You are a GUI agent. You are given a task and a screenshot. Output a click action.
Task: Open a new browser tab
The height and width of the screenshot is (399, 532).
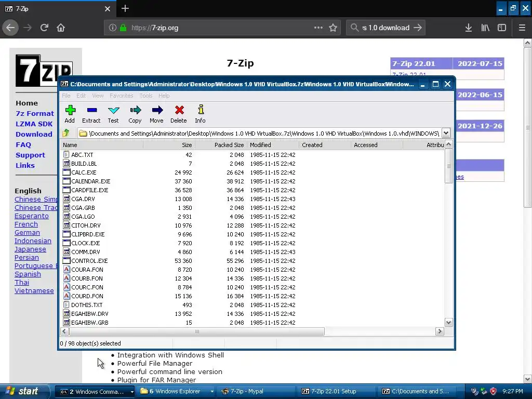125,8
